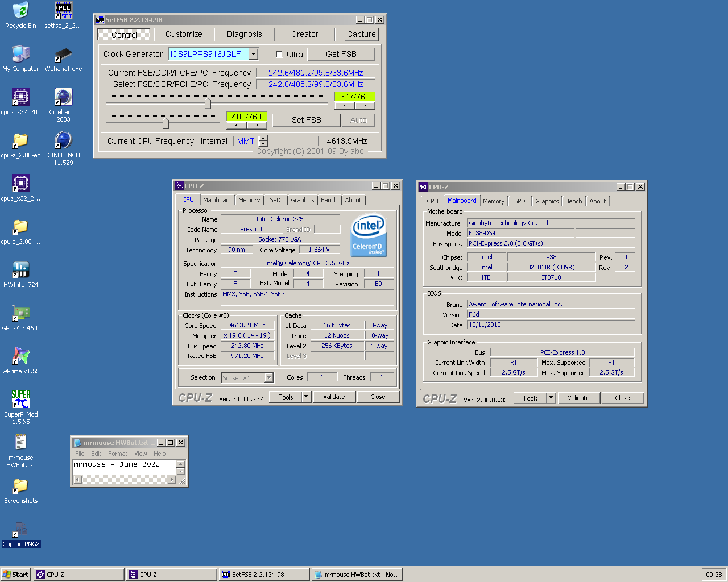This screenshot has height=582, width=728.
Task: Click the Tools button in left CPU-Z
Action: click(286, 397)
